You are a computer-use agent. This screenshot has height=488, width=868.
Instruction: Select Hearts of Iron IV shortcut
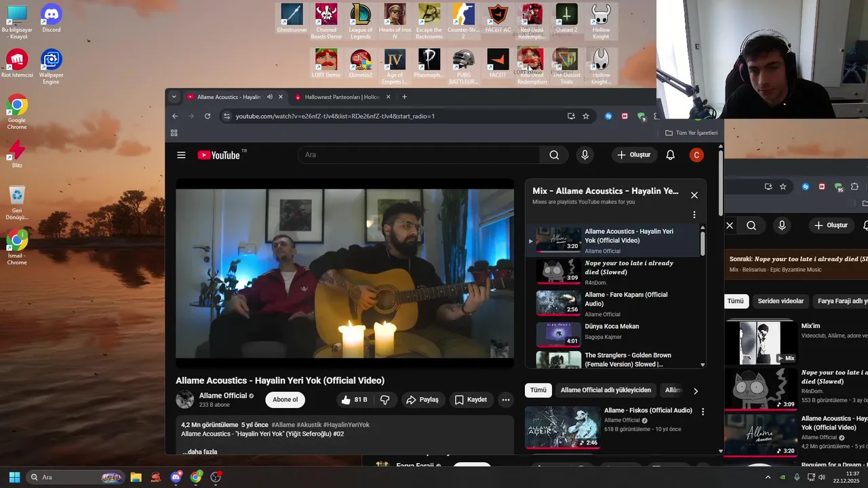pyautogui.click(x=395, y=20)
